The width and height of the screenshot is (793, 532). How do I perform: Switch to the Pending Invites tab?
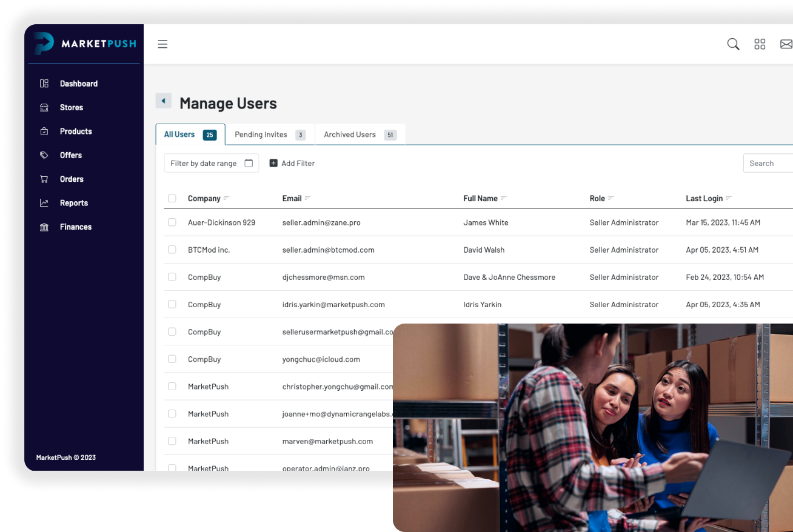click(x=270, y=135)
